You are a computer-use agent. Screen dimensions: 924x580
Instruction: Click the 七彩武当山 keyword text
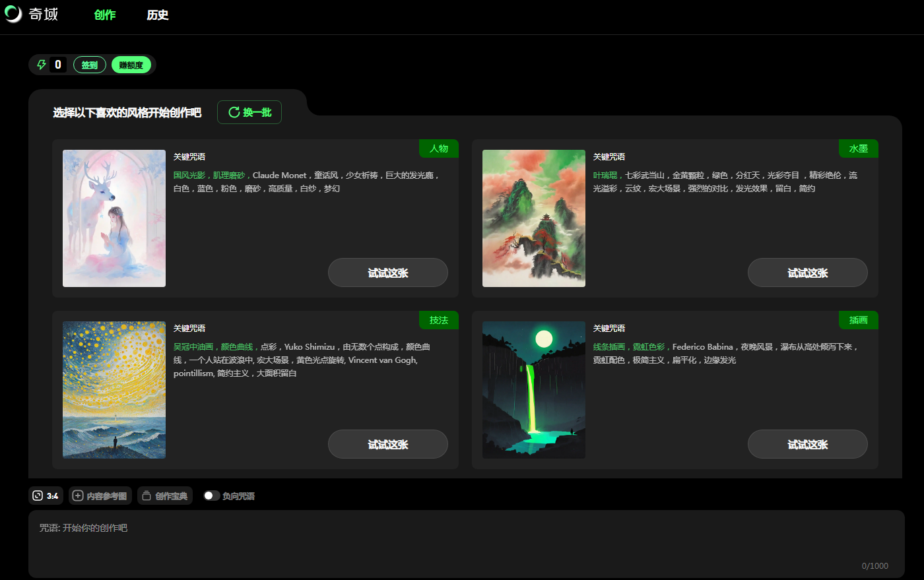[645, 176]
